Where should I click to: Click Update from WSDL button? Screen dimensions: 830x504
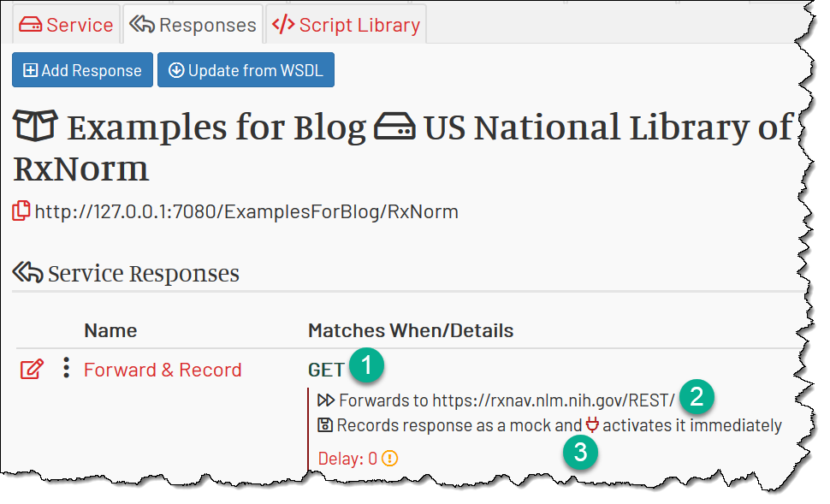coord(246,70)
